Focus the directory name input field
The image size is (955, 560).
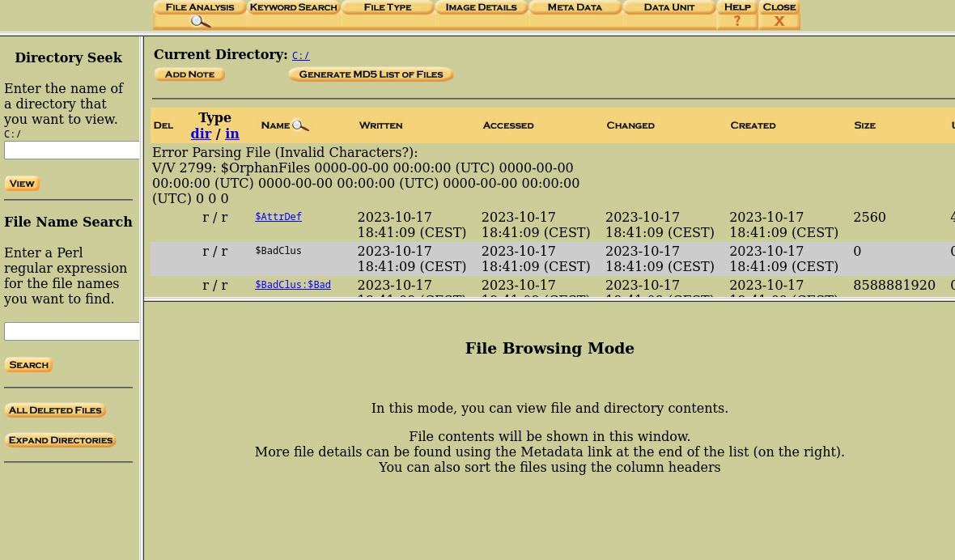click(x=71, y=151)
